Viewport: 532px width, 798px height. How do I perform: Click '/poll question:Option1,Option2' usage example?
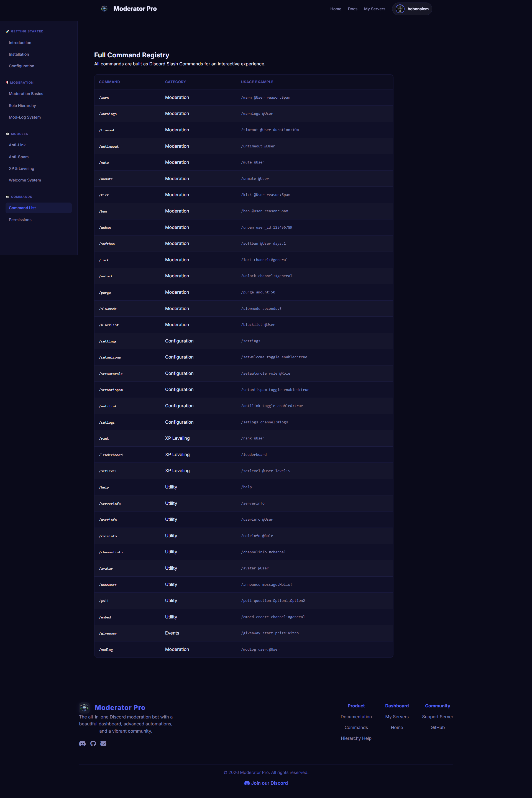(273, 600)
